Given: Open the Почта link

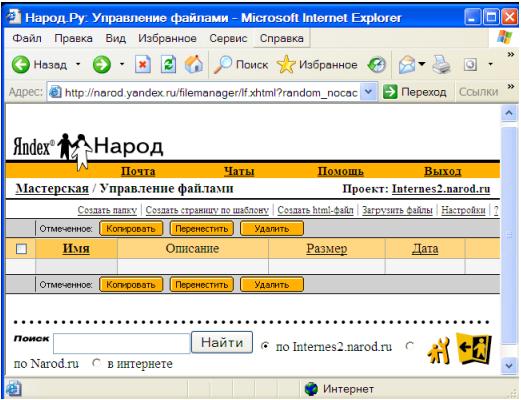Looking at the screenshot, I should point(138,171).
